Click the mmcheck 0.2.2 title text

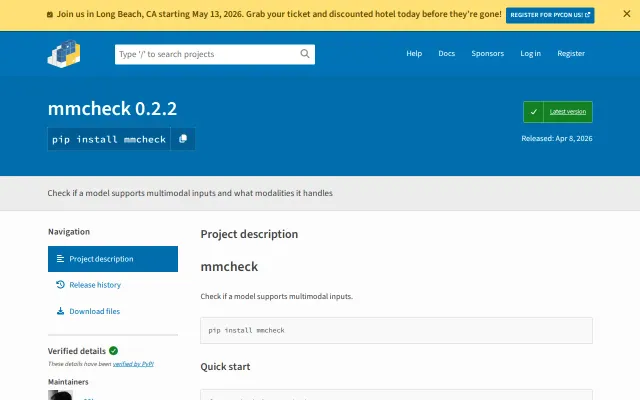pos(113,109)
